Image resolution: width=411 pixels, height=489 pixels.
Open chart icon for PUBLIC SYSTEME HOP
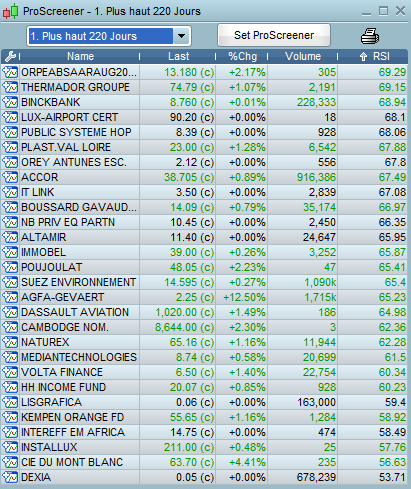[x=10, y=132]
